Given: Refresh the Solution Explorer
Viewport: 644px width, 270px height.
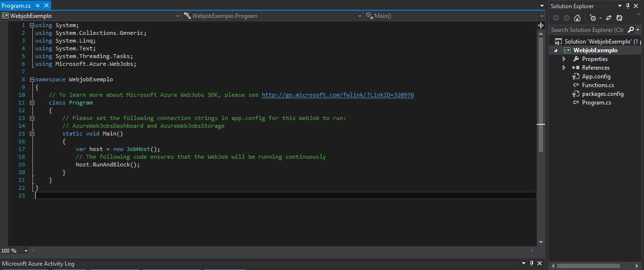Looking at the screenshot, I should coord(619,18).
